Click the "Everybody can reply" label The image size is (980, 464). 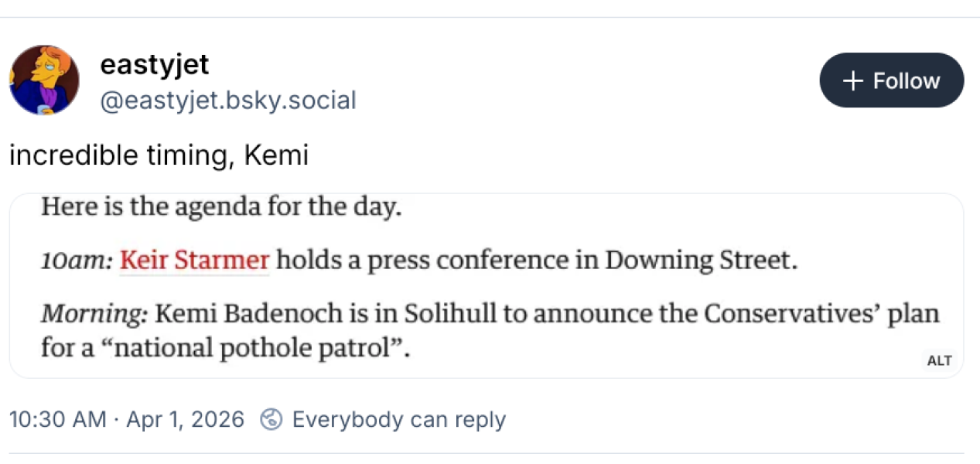click(398, 419)
